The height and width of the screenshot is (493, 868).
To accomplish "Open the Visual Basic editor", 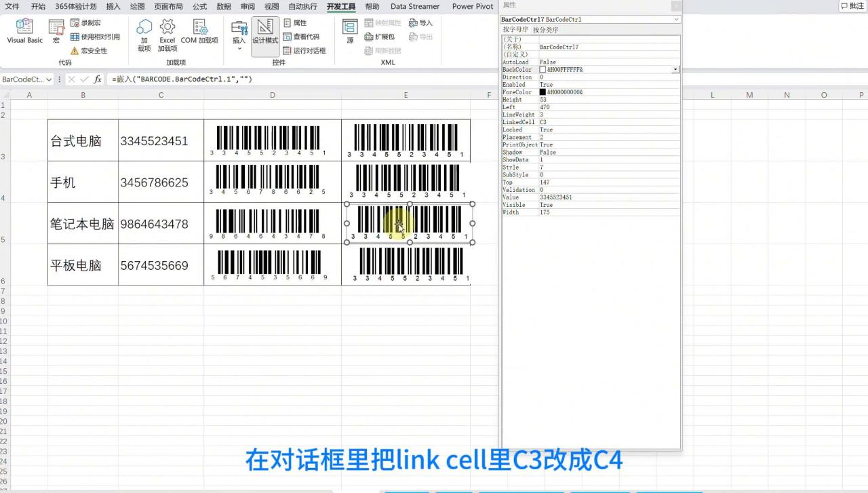I will 24,32.
